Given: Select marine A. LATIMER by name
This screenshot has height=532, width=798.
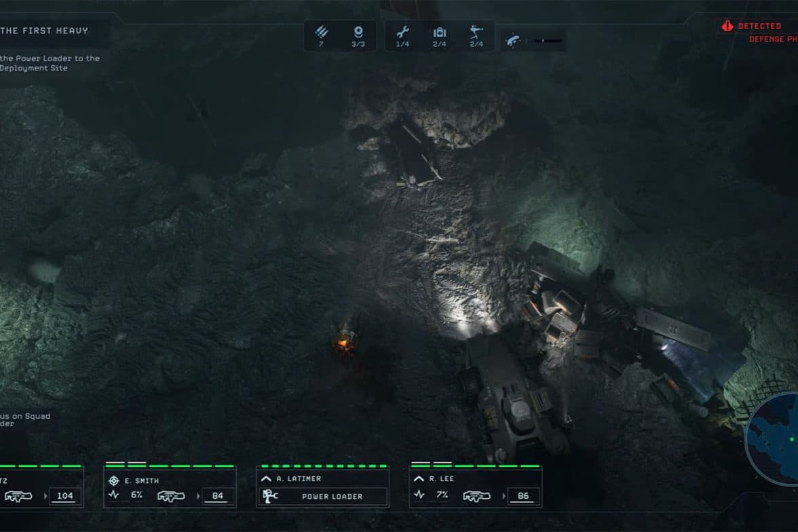Looking at the screenshot, I should [299, 478].
